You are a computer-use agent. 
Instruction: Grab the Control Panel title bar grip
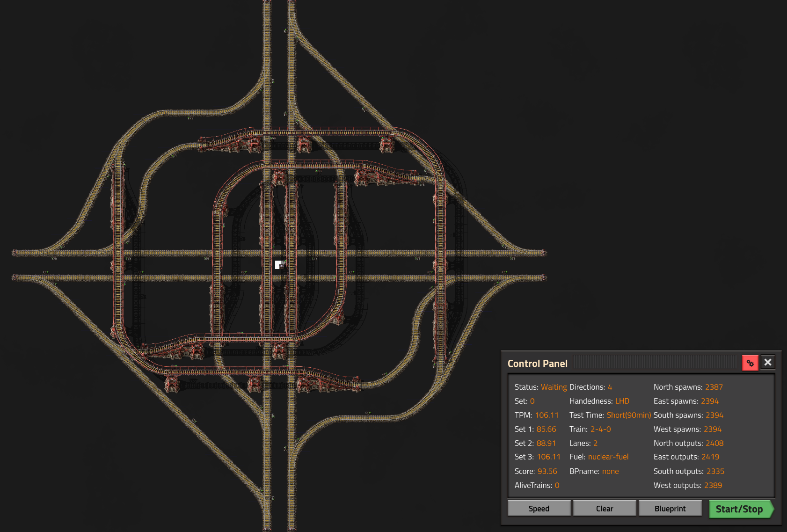coord(655,363)
